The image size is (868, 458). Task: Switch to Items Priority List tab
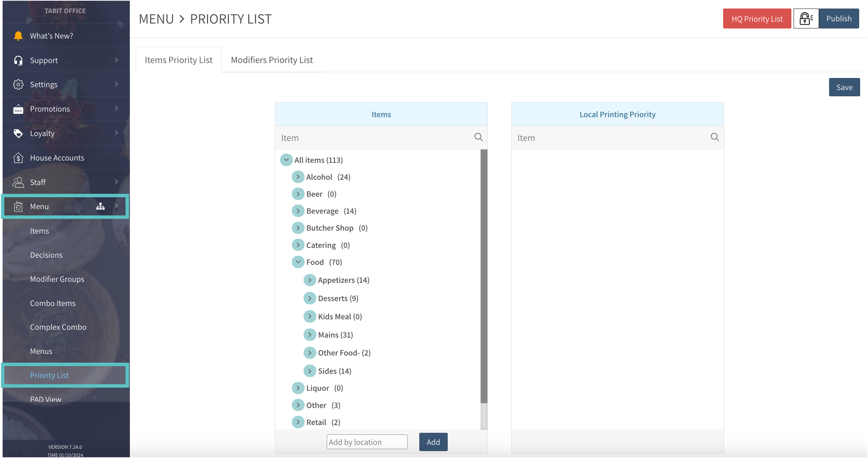[178, 60]
